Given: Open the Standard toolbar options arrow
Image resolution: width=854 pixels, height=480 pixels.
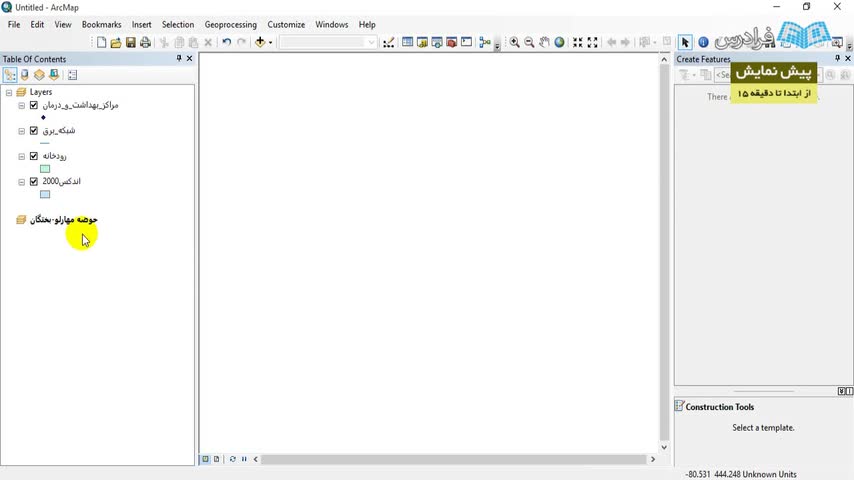Looking at the screenshot, I should tap(497, 46).
